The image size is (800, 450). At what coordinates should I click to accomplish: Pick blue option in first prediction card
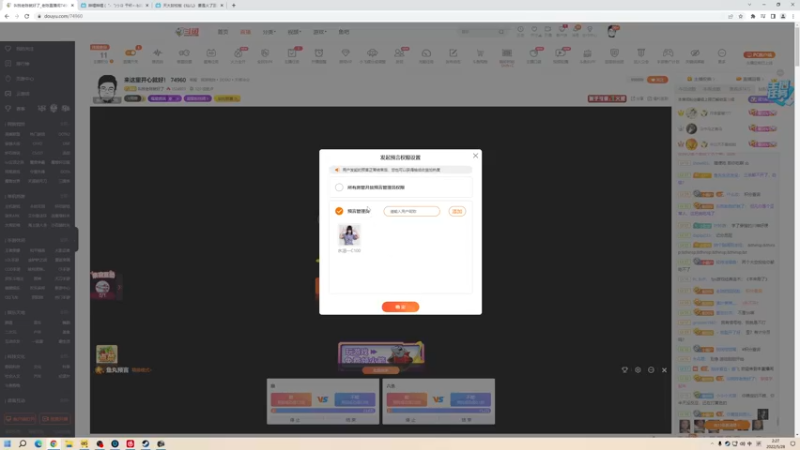[355, 399]
